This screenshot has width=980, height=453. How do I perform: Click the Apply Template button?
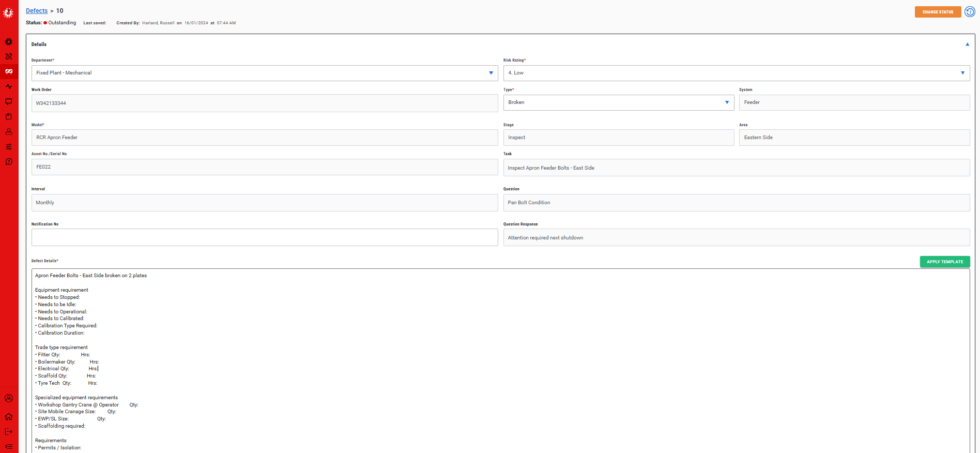tap(944, 262)
